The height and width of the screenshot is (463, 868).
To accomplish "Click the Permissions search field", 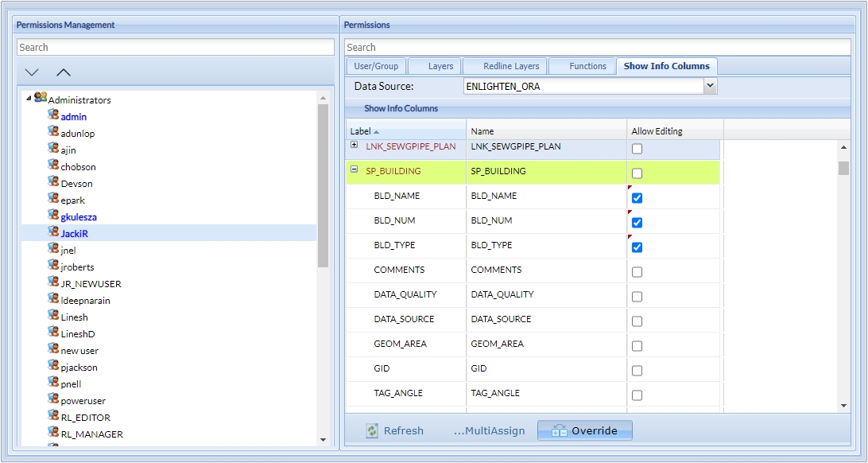I will tap(597, 48).
